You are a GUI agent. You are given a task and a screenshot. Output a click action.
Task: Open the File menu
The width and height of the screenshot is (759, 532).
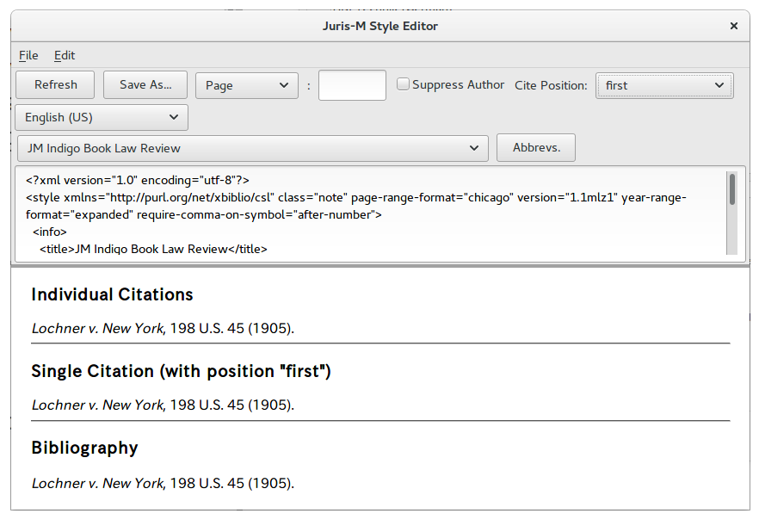(28, 56)
